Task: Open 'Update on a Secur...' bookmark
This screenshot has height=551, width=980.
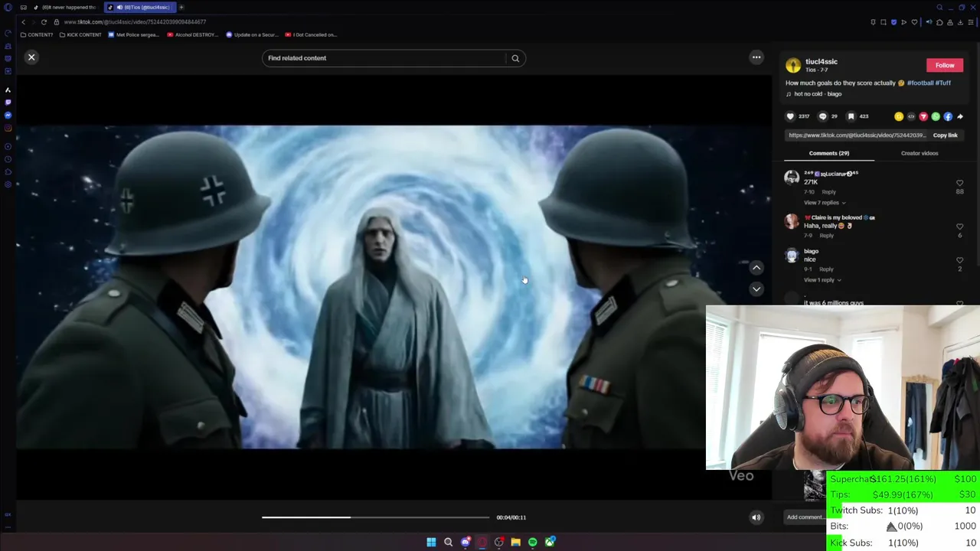Action: [x=252, y=34]
